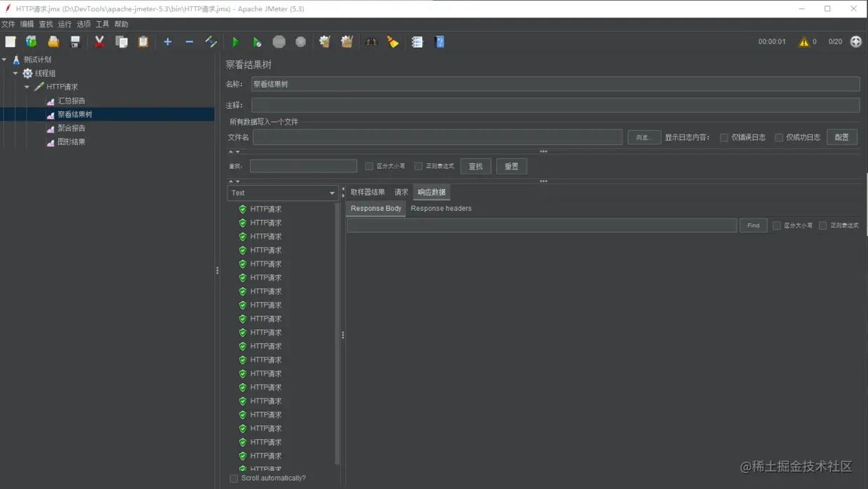Click the Stop test toolbar icon
868x489 pixels.
click(279, 42)
